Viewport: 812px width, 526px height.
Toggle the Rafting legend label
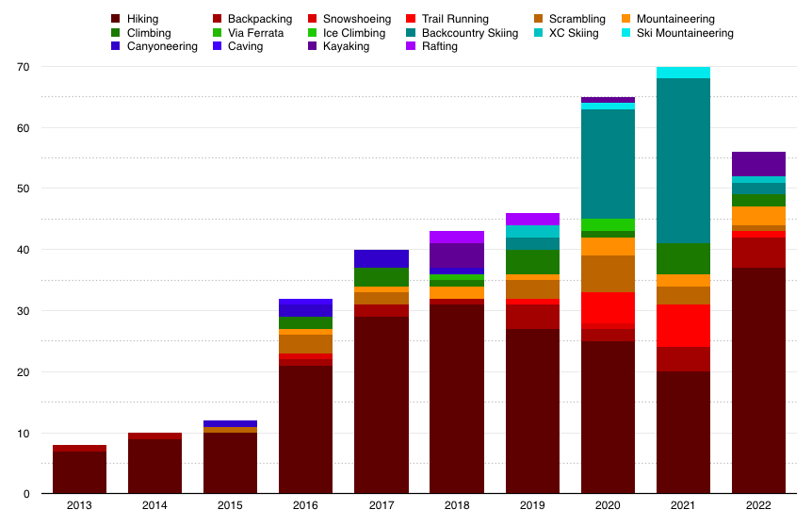[x=440, y=46]
